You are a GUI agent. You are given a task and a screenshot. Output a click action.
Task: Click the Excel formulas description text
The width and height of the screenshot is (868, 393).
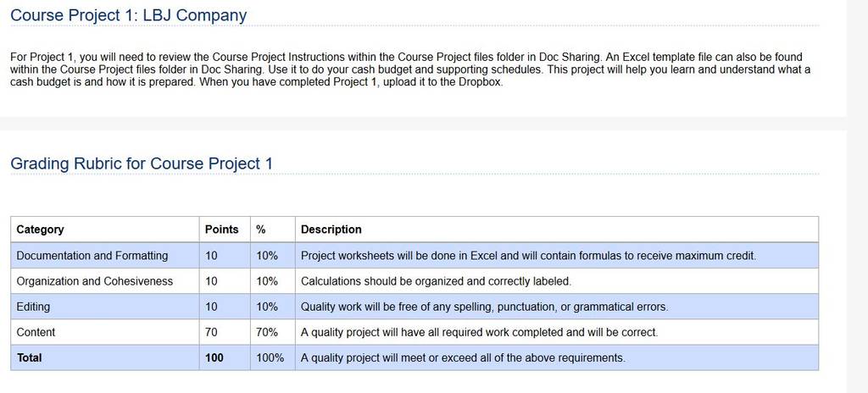point(528,256)
